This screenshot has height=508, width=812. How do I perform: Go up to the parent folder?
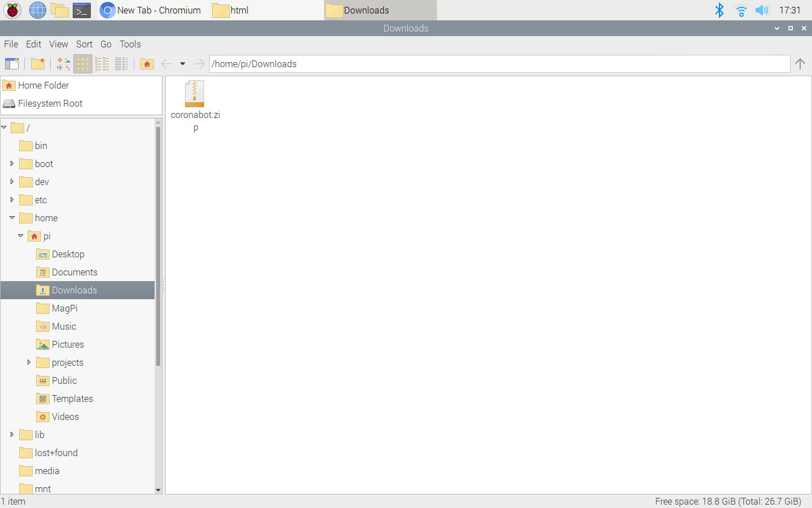(800, 64)
